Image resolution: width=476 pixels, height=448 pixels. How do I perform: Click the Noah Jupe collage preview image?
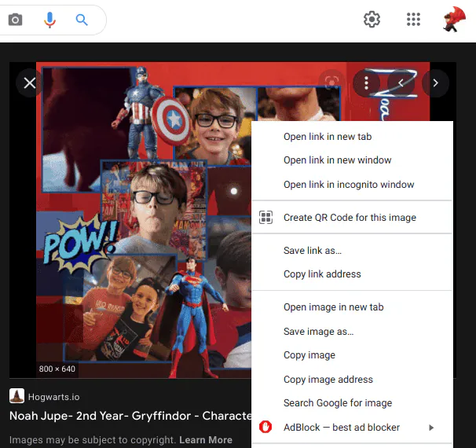tap(143, 220)
